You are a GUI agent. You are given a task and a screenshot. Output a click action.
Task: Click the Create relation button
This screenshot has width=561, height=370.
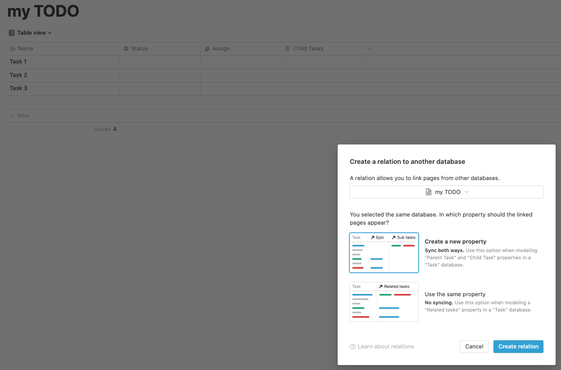pyautogui.click(x=518, y=346)
